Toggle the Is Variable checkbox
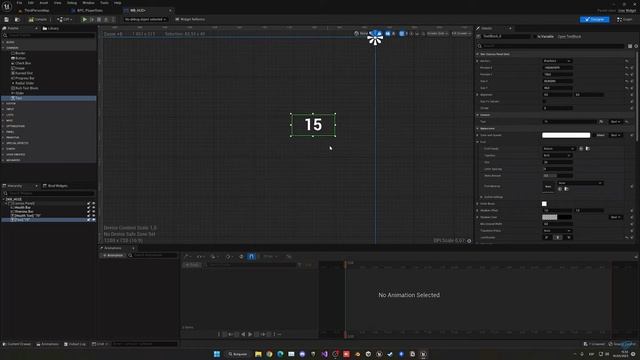Screen dimensions: 640x360 click(x=535, y=37)
